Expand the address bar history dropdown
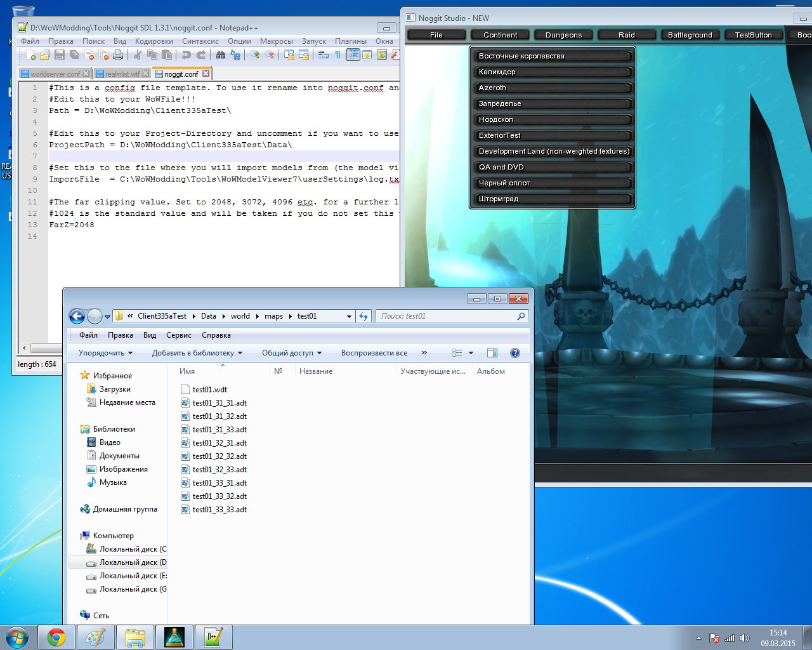 point(349,316)
